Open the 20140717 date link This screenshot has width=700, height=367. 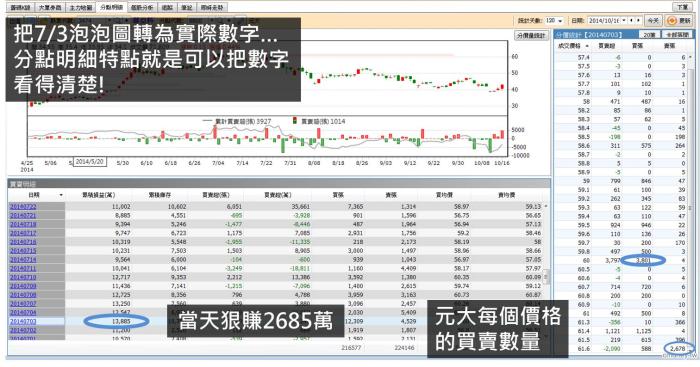(x=23, y=233)
